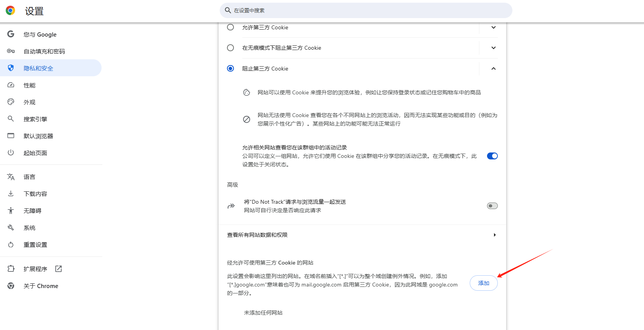Click the About Chrome icon
Screen dimensions: 644x330
11,286
